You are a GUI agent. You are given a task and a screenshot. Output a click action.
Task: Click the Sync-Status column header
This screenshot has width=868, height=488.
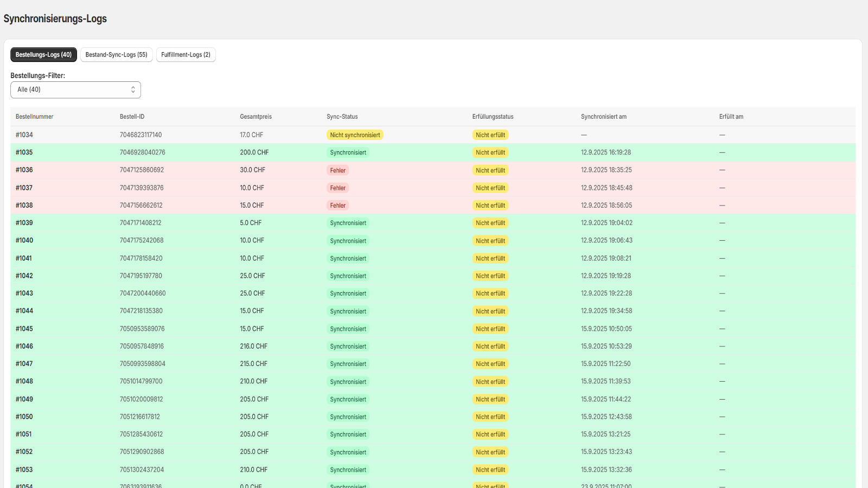point(342,117)
